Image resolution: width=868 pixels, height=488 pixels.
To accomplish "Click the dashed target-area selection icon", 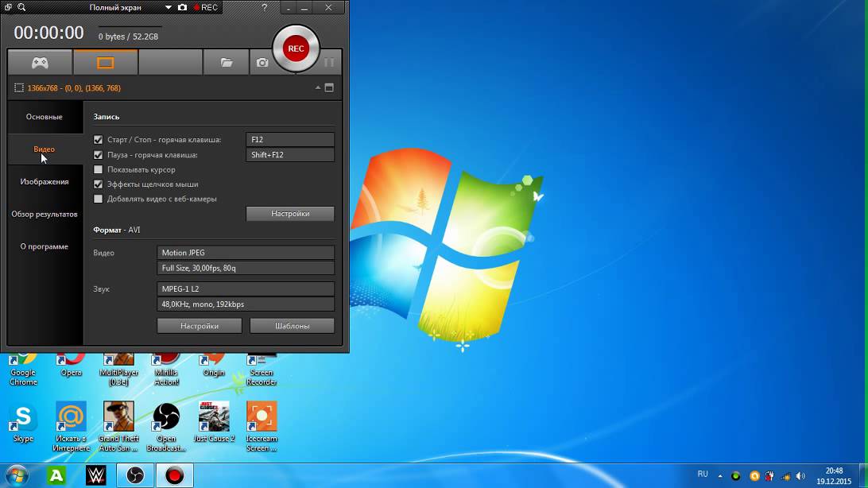I will pos(19,88).
